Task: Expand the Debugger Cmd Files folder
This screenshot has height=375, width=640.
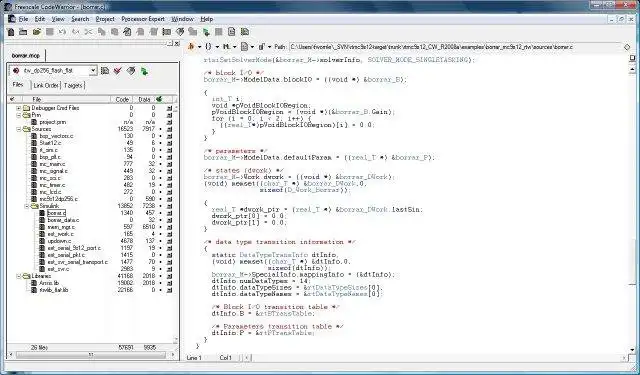Action: (19, 108)
